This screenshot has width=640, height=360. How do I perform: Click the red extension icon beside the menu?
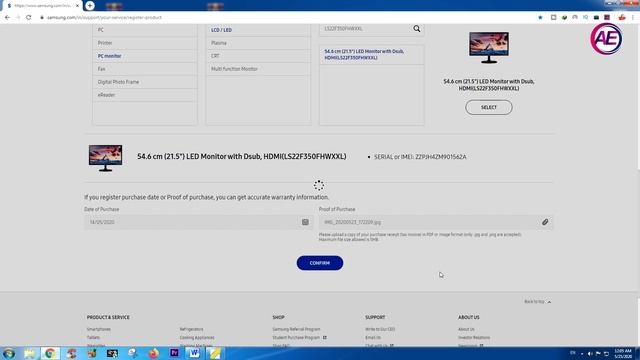pyautogui.click(x=622, y=18)
